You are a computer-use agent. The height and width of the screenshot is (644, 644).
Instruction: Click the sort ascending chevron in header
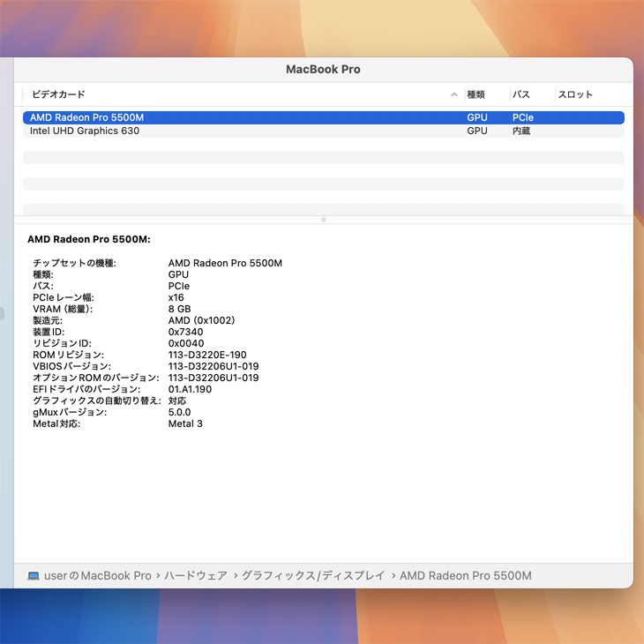click(x=453, y=94)
